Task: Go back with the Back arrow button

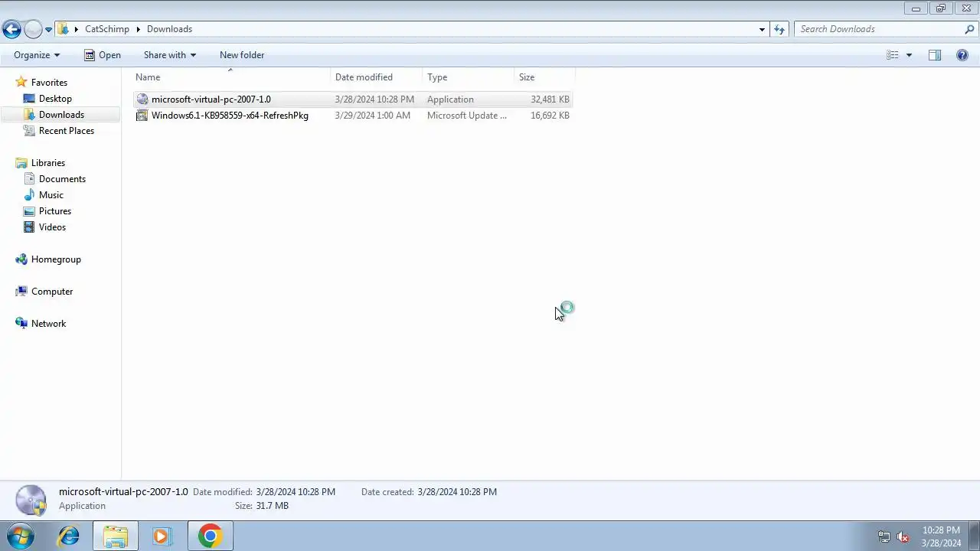Action: (11, 29)
